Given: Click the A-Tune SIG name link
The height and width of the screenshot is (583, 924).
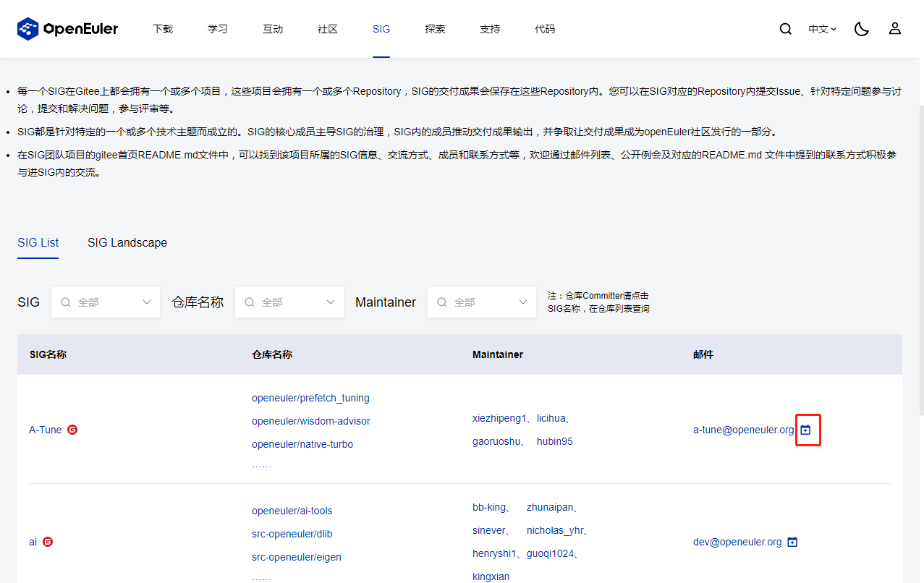Looking at the screenshot, I should point(46,430).
